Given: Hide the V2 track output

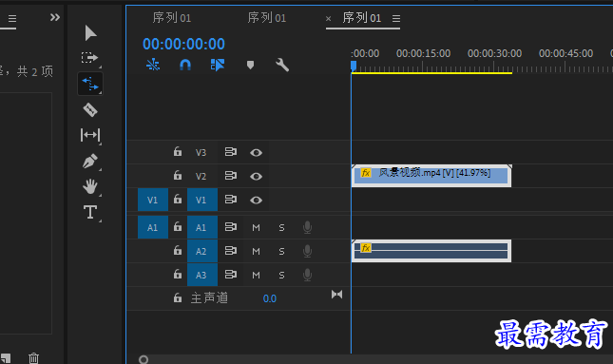Looking at the screenshot, I should tap(256, 177).
